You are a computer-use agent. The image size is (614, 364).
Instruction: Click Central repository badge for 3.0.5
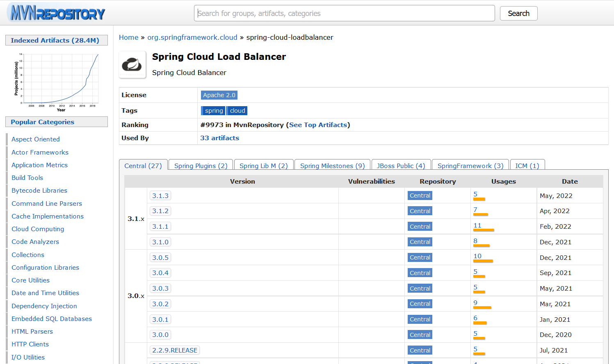coord(420,257)
